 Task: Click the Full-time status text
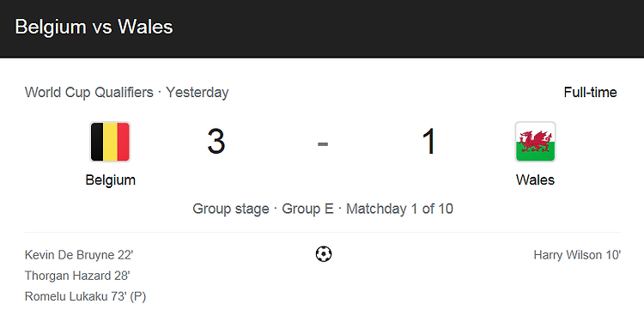(590, 93)
